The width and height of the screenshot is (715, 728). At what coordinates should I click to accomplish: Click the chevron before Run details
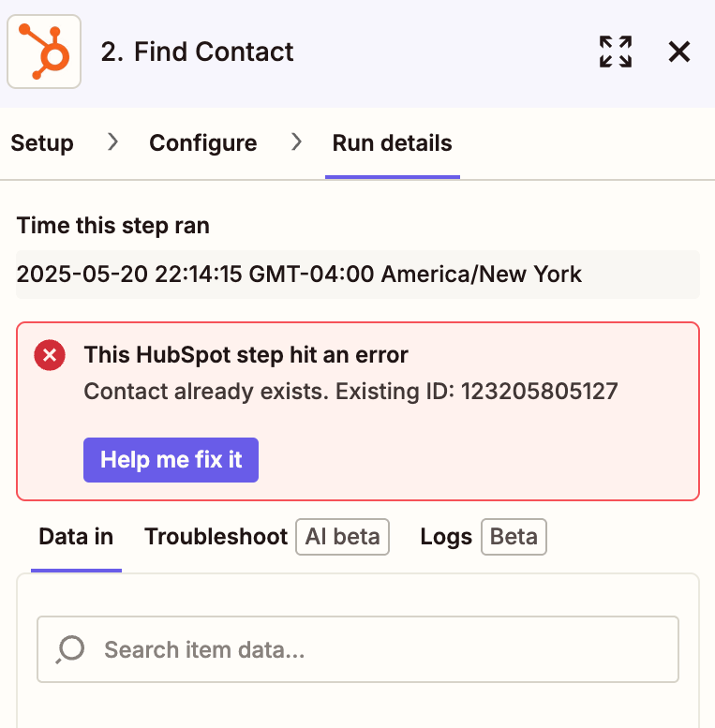tap(296, 142)
